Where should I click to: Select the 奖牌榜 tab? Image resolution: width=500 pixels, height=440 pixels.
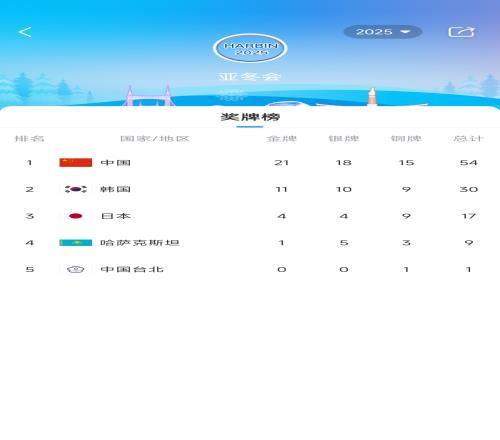250,117
